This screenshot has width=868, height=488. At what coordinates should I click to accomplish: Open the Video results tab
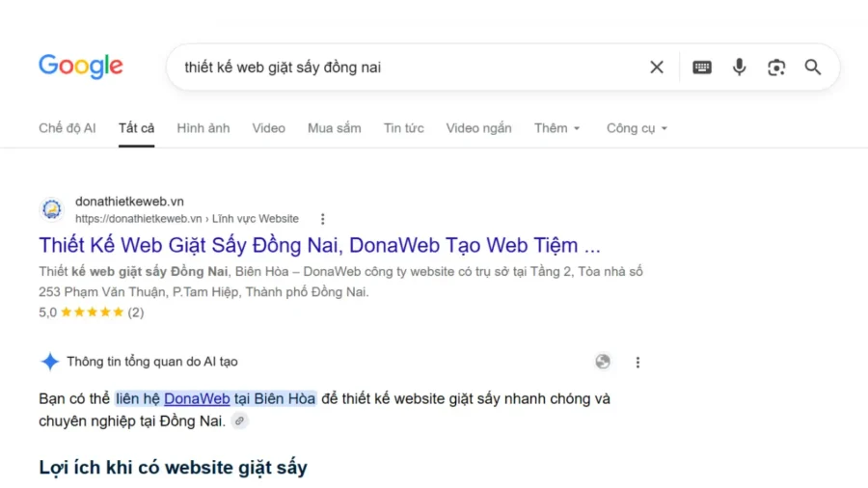(x=268, y=128)
